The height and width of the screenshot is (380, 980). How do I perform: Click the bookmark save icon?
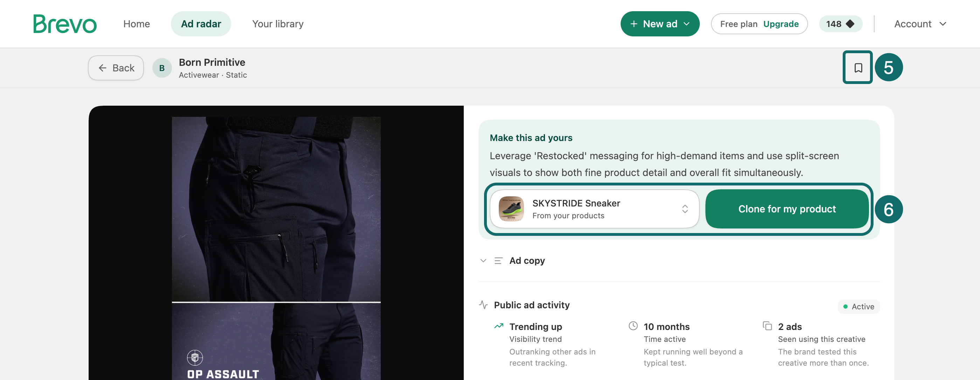pyautogui.click(x=858, y=68)
